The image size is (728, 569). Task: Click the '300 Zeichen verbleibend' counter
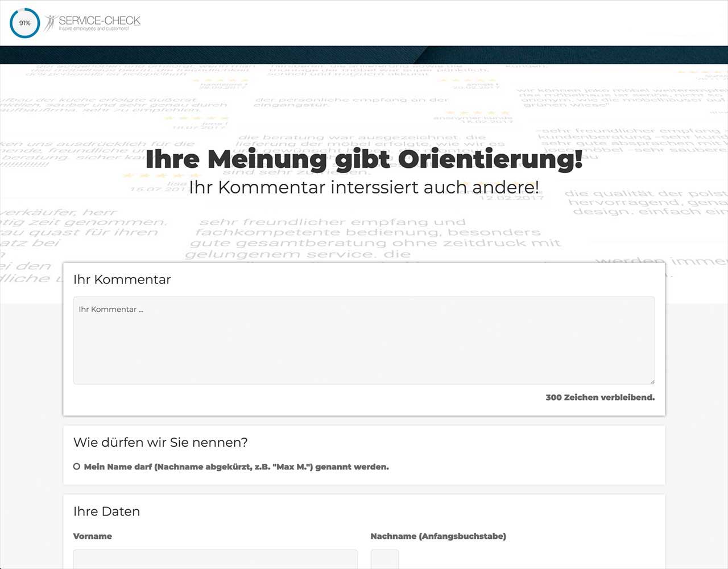pyautogui.click(x=599, y=397)
